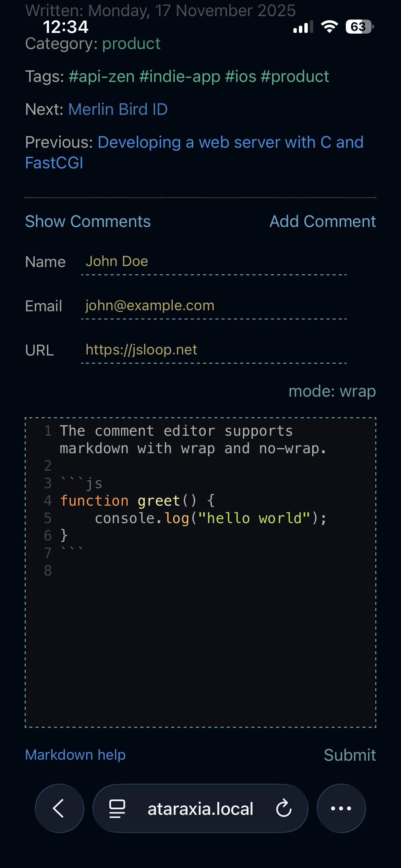Tap the battery indicator in status bar
The image size is (401, 868).
359,27
